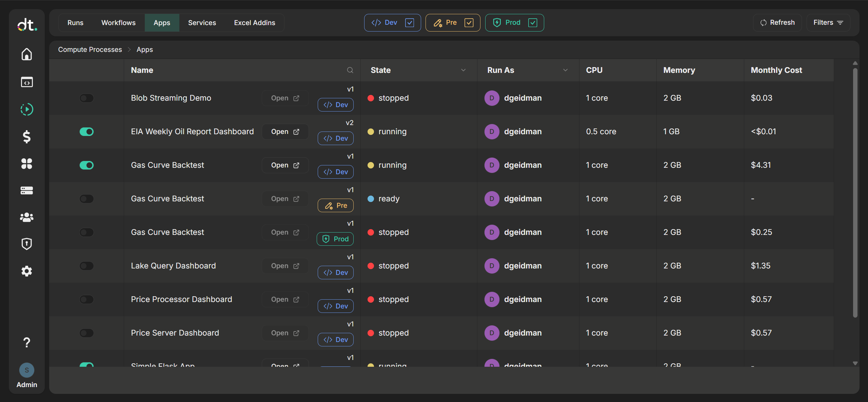Viewport: 868px width, 402px height.
Task: Uncheck the Prod environment filter checkbox
Action: point(533,23)
